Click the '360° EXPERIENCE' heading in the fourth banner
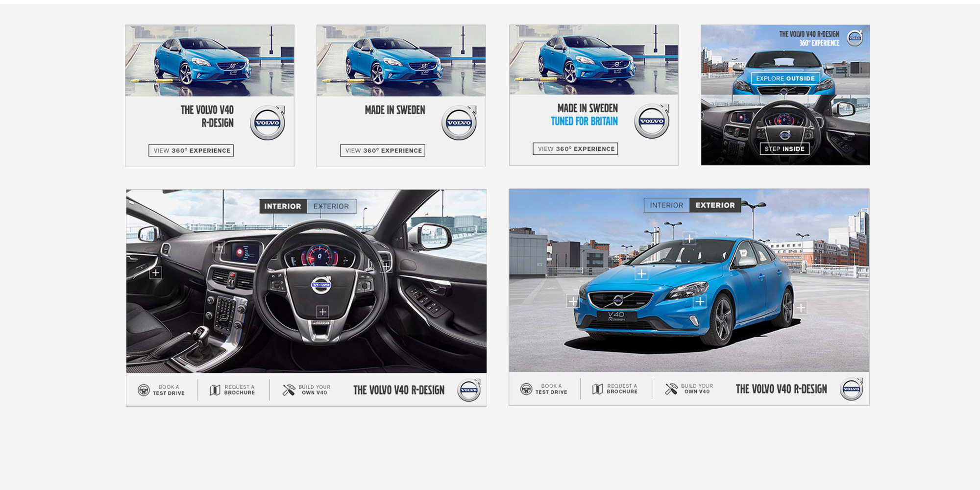980x490 pixels. 819,43
